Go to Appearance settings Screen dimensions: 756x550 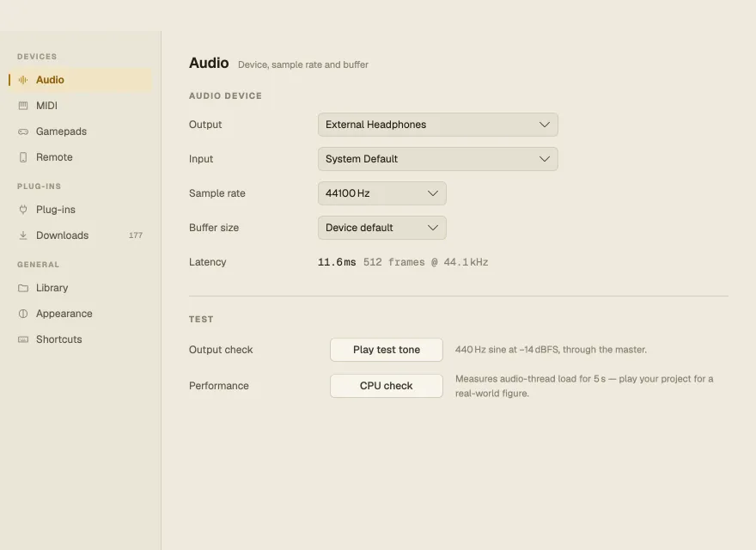[81, 314]
